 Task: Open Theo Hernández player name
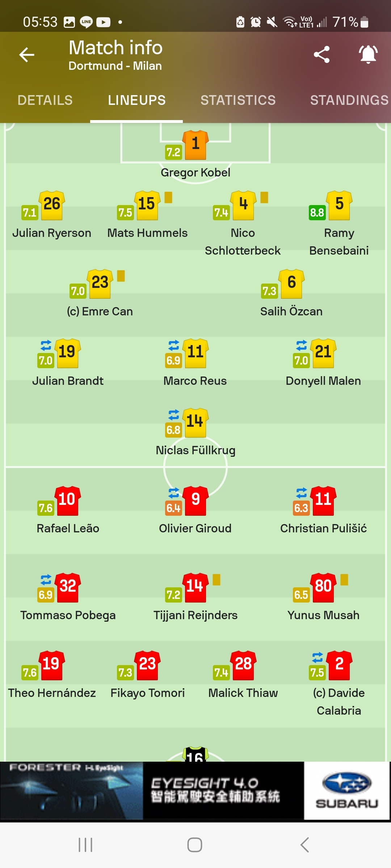tap(52, 693)
